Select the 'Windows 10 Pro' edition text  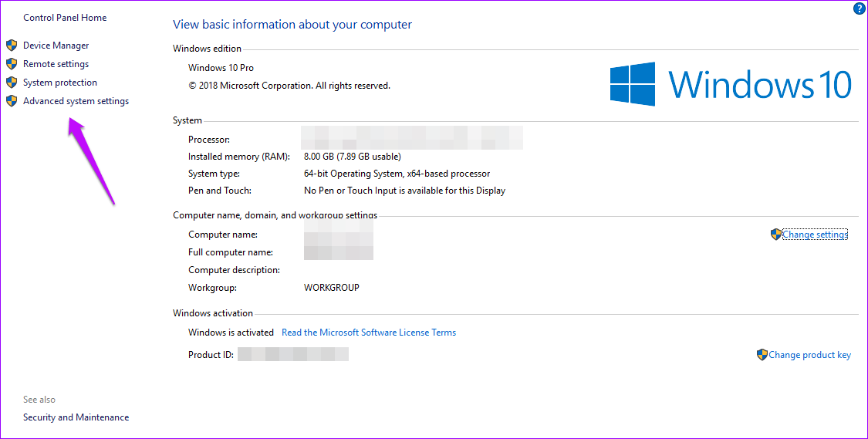pos(221,68)
